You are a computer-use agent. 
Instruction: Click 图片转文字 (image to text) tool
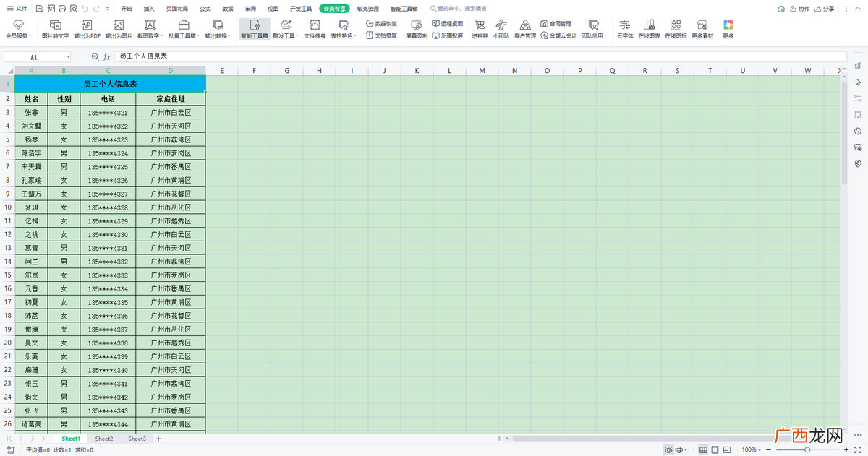(56, 30)
